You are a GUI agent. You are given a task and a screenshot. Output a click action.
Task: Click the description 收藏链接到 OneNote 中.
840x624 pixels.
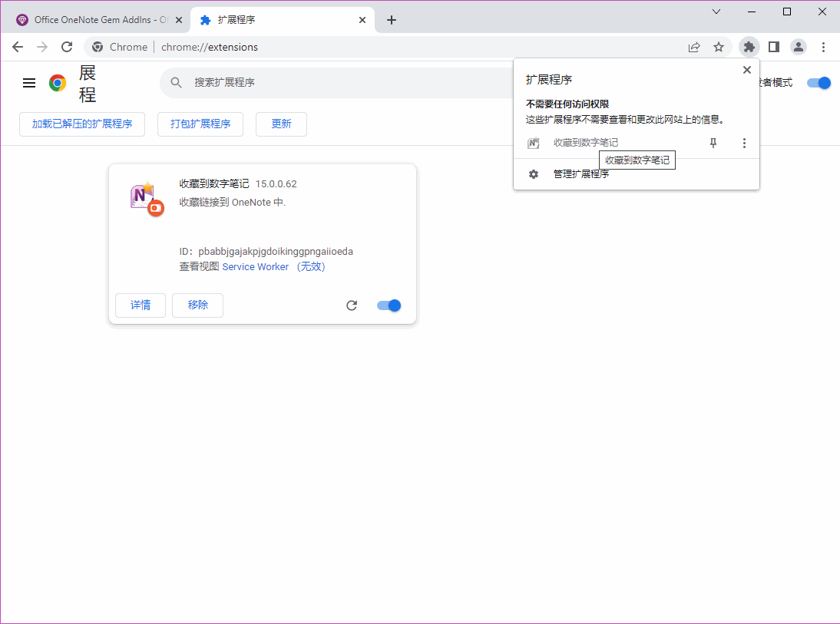(233, 203)
